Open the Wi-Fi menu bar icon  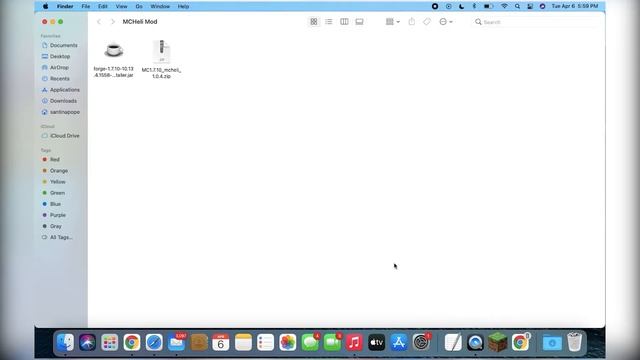pyautogui.click(x=504, y=6)
